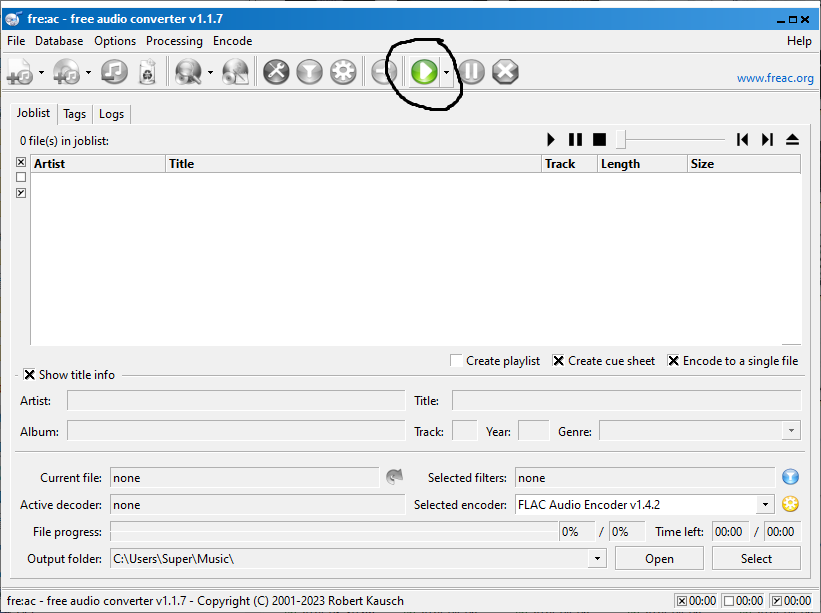Click the Title input field

click(626, 400)
